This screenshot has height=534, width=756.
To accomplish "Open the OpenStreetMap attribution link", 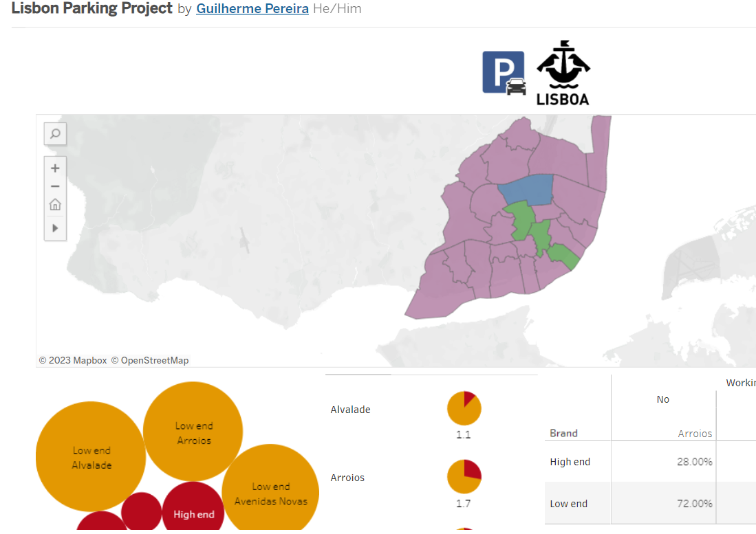I will [150, 360].
